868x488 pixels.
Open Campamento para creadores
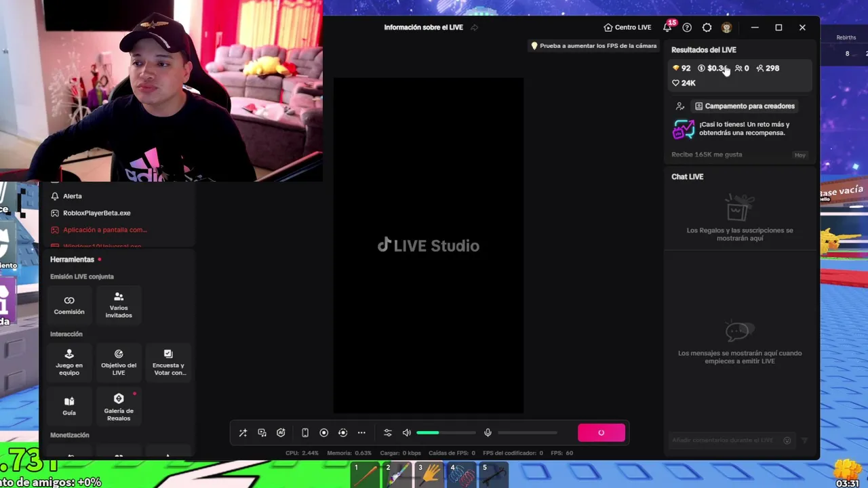point(745,106)
